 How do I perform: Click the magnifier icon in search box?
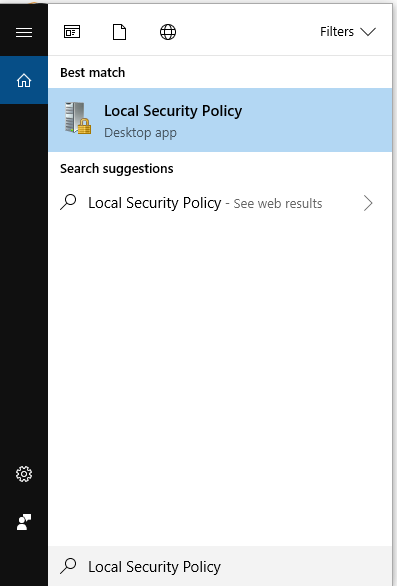coord(68,566)
